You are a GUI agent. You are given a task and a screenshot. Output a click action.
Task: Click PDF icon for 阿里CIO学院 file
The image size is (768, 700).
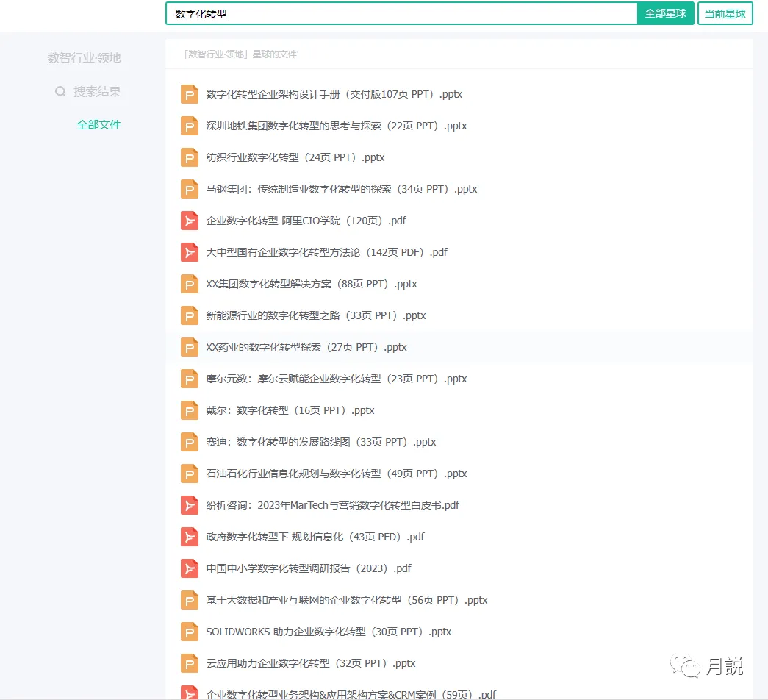click(x=190, y=221)
